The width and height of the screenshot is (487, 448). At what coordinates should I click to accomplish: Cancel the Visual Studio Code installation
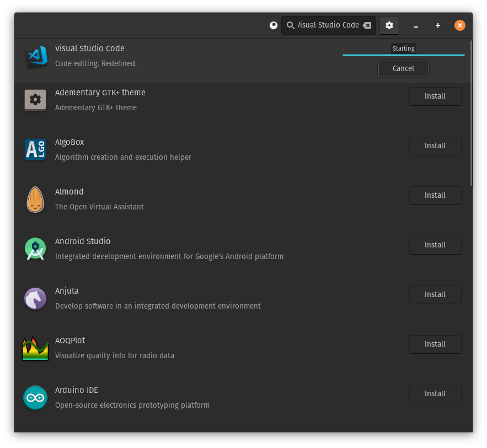click(x=403, y=68)
